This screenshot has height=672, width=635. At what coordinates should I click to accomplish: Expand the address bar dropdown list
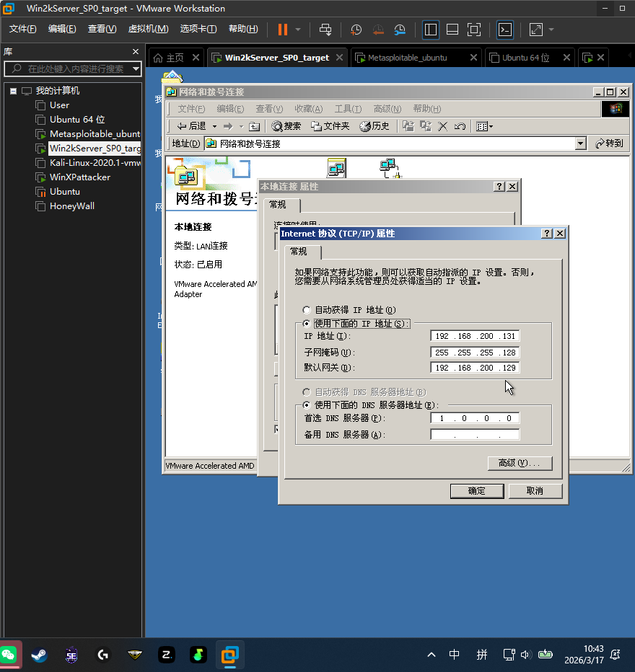[x=581, y=143]
